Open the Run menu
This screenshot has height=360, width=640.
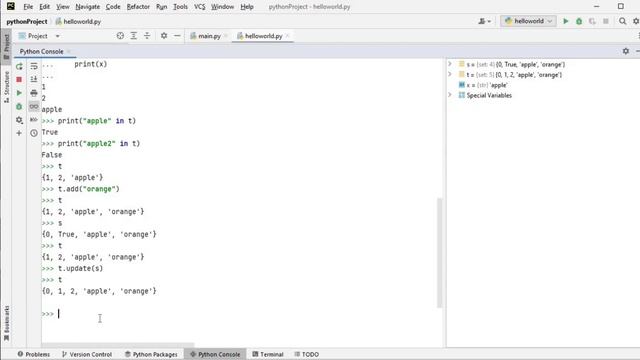[x=162, y=7]
